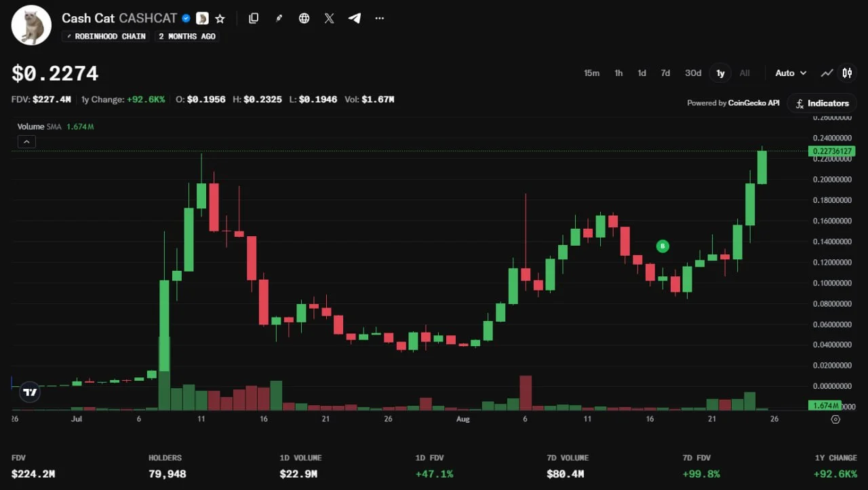Click the 2 MONTHS AGO tag
The width and height of the screenshot is (868, 490).
coord(187,36)
